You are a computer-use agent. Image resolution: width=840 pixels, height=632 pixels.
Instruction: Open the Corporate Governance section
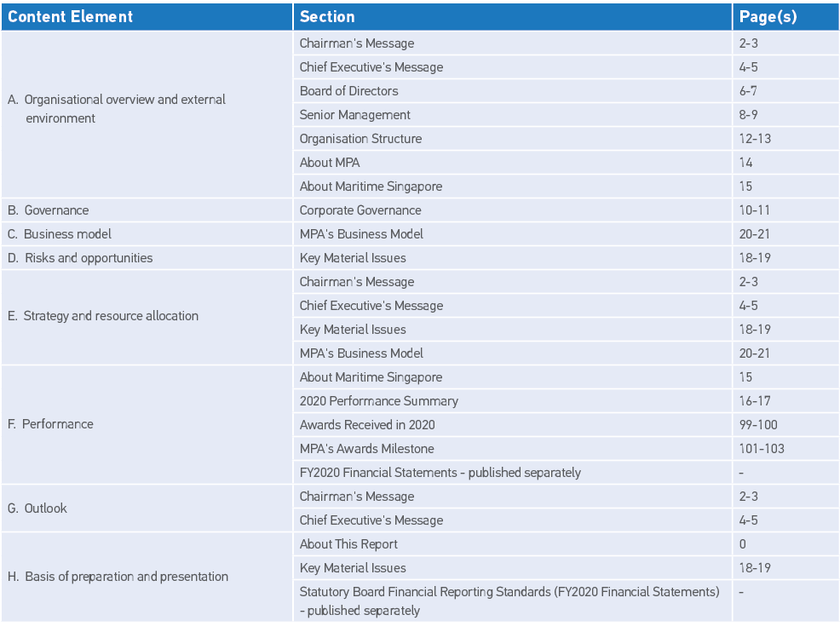coord(360,210)
